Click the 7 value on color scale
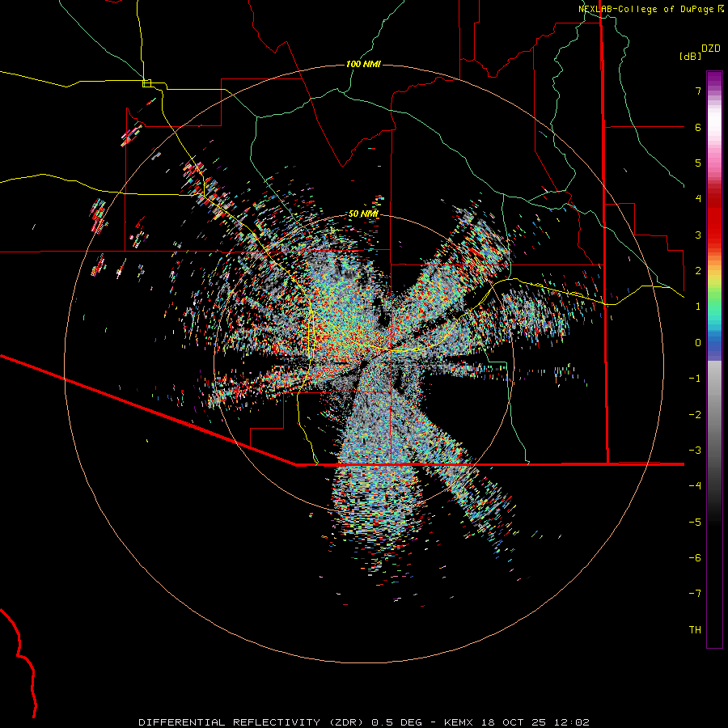This screenshot has height=728, width=728. pos(698,91)
